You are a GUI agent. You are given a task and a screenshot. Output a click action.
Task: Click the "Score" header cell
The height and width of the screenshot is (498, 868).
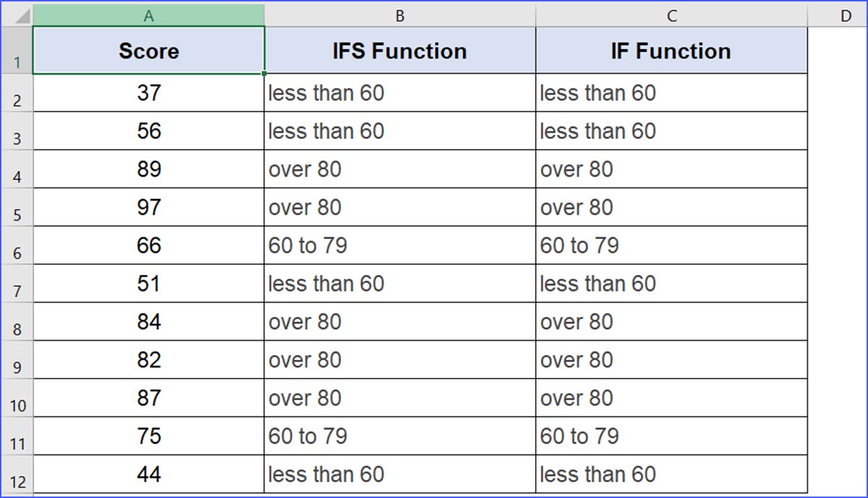tap(148, 51)
